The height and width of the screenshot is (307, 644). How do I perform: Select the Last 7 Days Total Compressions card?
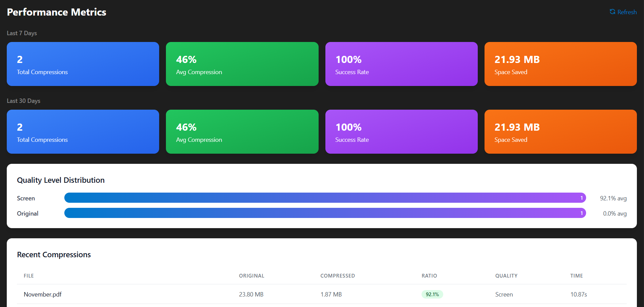click(83, 64)
